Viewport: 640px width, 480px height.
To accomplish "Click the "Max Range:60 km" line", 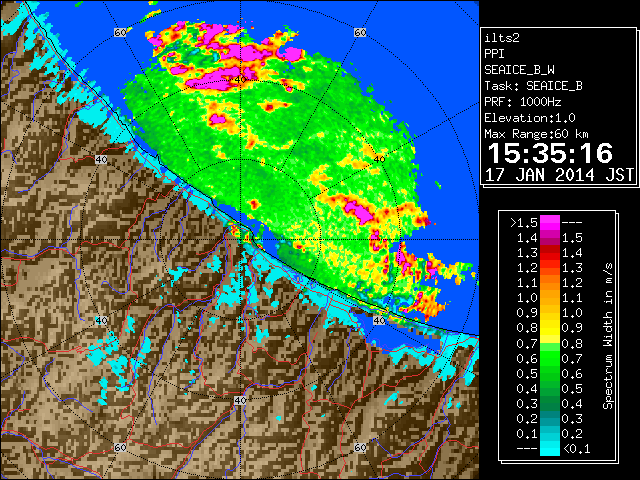I will (536, 134).
